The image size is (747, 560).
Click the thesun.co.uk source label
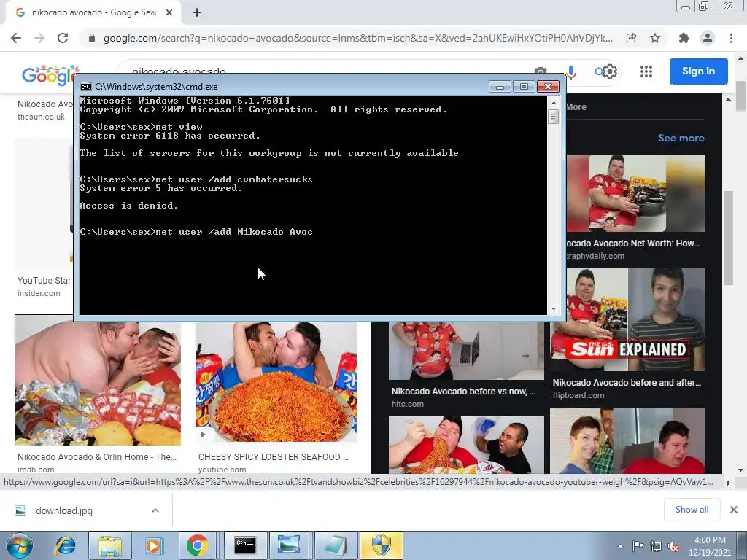41,117
